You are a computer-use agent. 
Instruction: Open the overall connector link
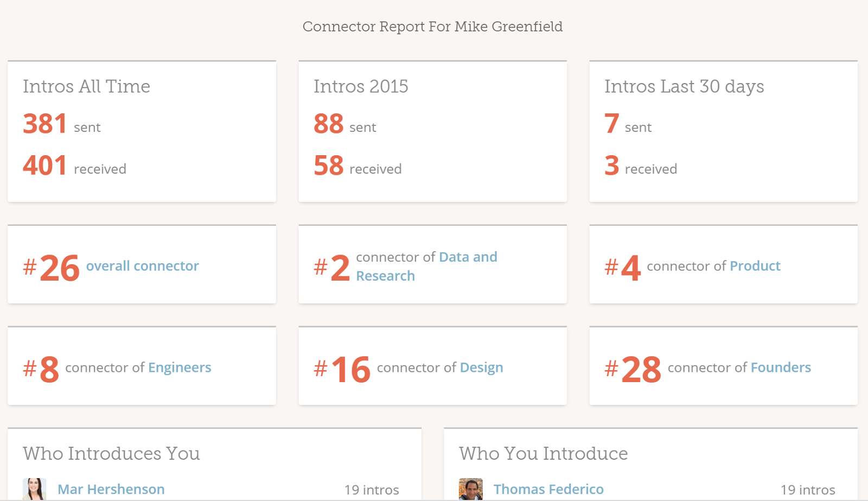(142, 266)
